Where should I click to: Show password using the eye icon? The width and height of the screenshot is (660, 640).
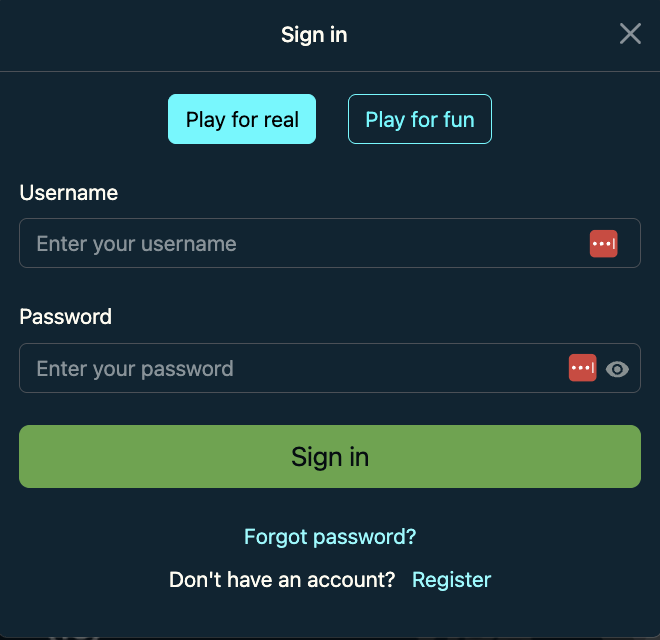(618, 369)
